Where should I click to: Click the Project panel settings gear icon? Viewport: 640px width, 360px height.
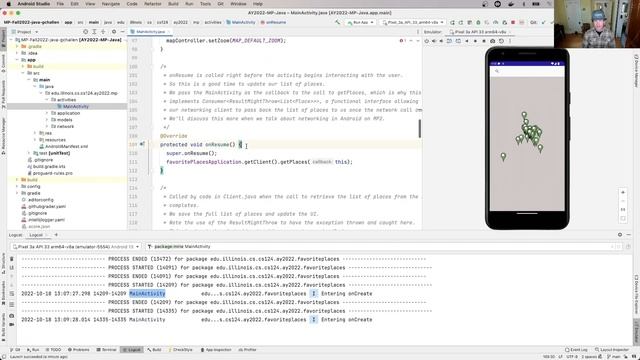(114, 31)
